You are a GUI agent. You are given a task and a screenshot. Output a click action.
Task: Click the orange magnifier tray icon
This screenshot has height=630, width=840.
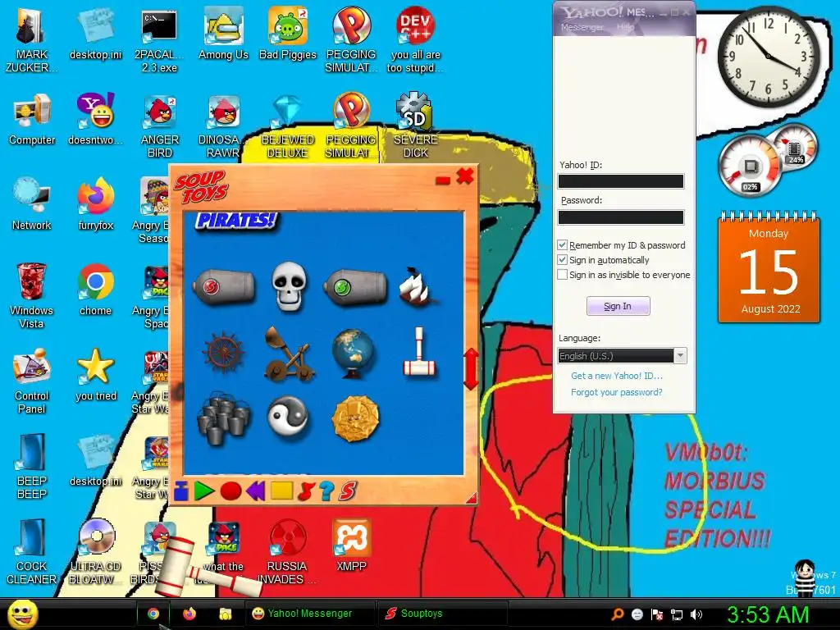coord(618,614)
